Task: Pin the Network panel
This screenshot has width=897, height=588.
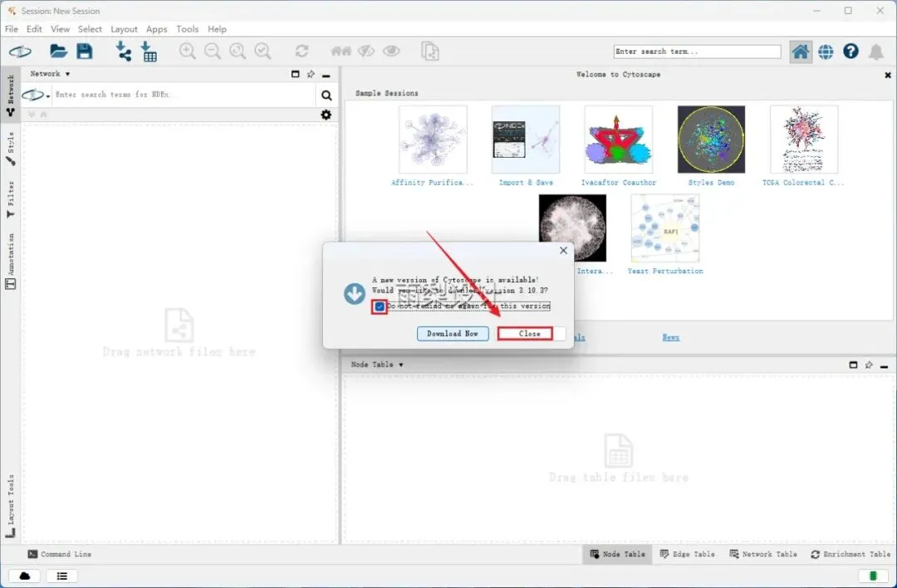Action: (x=311, y=75)
